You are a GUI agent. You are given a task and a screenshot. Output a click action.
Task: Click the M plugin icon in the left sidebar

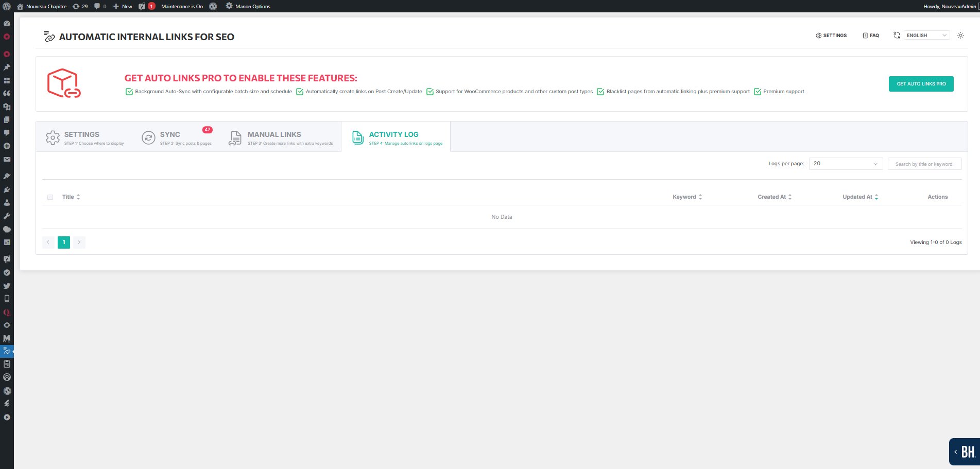point(7,339)
